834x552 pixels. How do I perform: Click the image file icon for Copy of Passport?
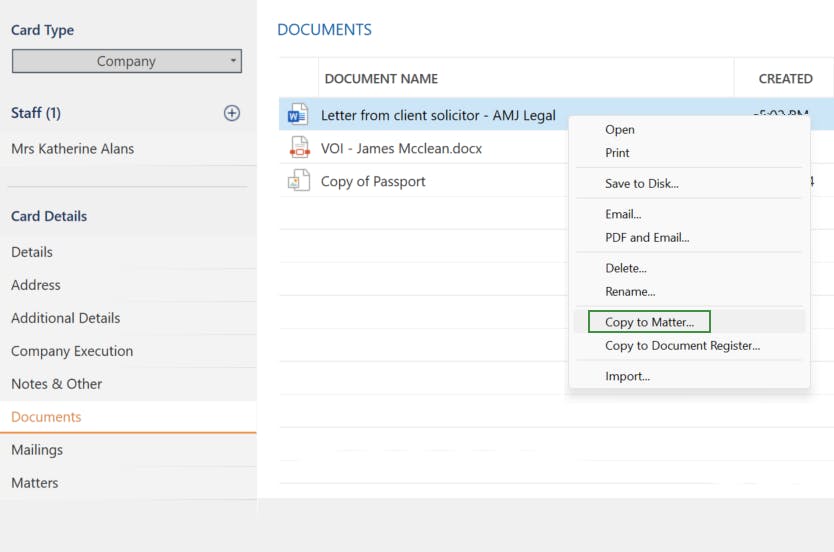coord(298,181)
